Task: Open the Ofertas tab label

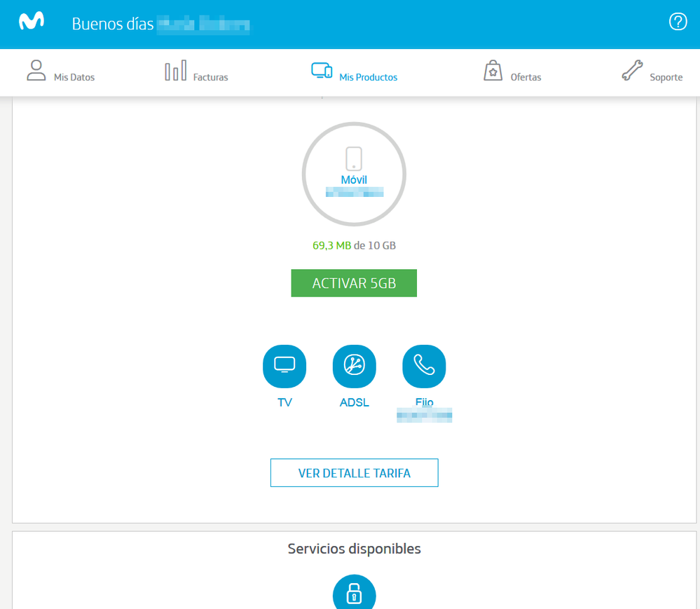Action: point(526,78)
